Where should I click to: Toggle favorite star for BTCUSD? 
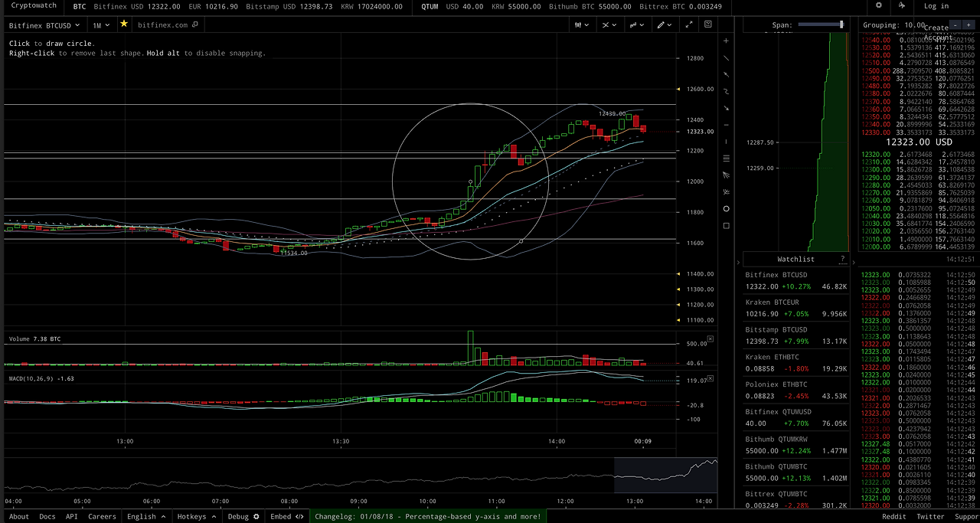(124, 25)
